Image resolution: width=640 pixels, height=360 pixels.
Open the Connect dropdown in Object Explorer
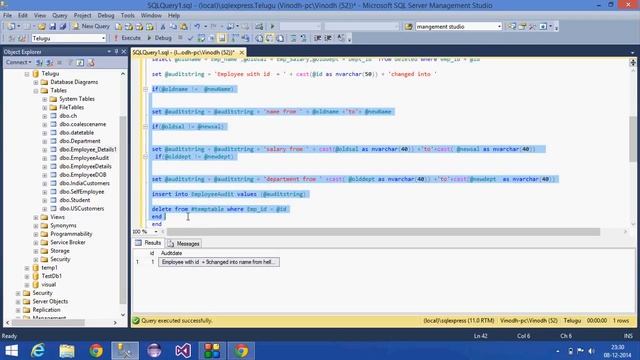click(x=18, y=62)
